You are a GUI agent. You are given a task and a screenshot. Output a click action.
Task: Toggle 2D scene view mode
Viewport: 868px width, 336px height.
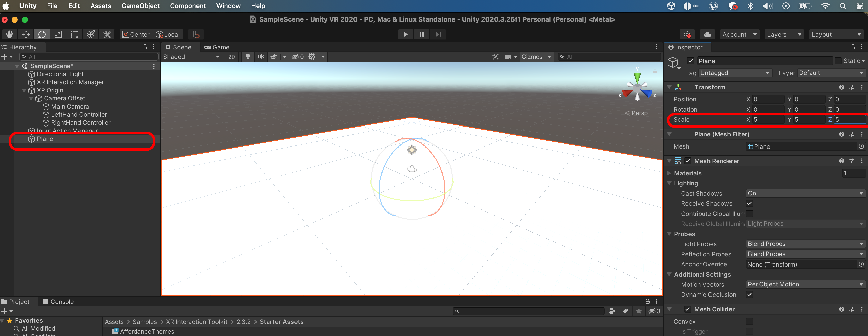coord(231,57)
